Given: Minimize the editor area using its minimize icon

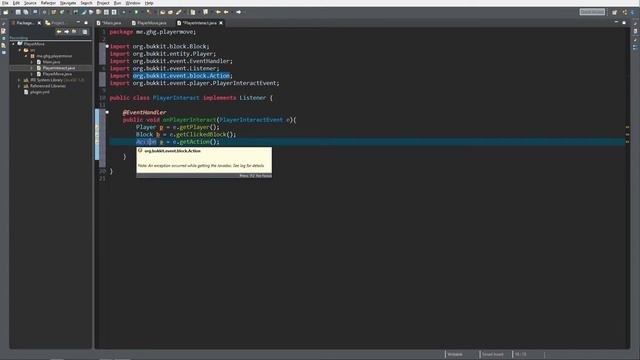Looking at the screenshot, I should [616, 22].
